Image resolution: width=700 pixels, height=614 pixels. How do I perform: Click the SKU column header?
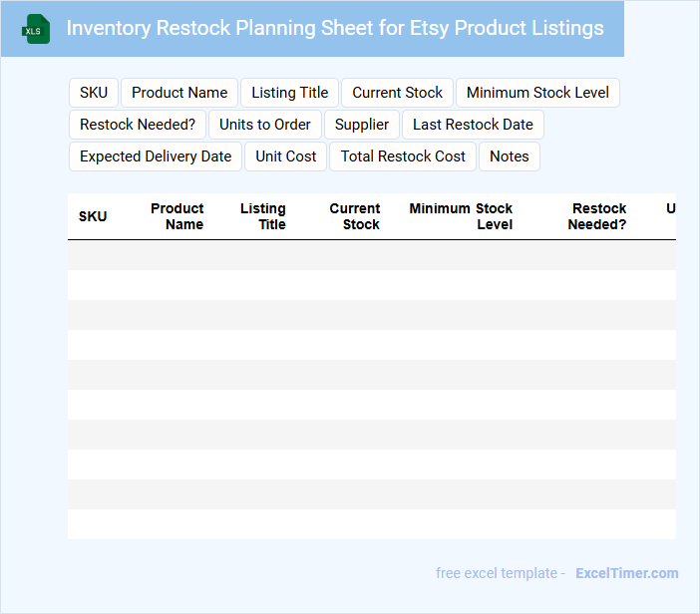(93, 216)
